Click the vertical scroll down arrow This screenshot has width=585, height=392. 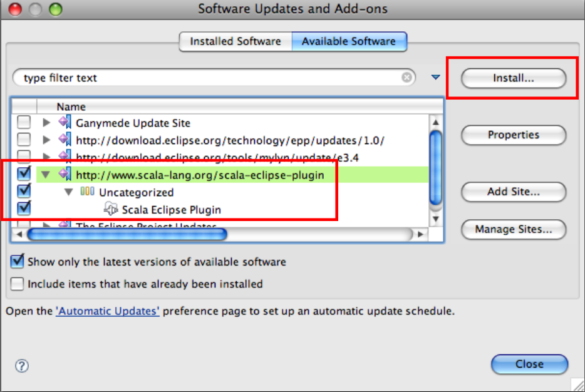click(436, 219)
